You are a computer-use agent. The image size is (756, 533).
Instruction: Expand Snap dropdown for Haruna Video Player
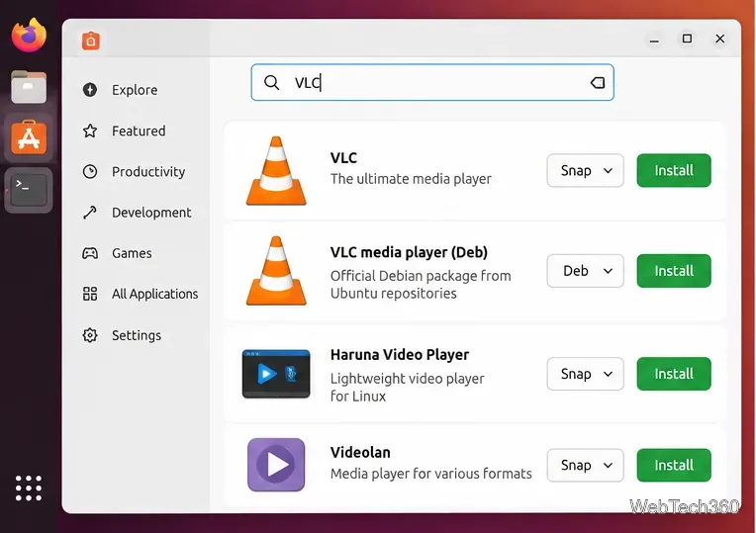586,374
